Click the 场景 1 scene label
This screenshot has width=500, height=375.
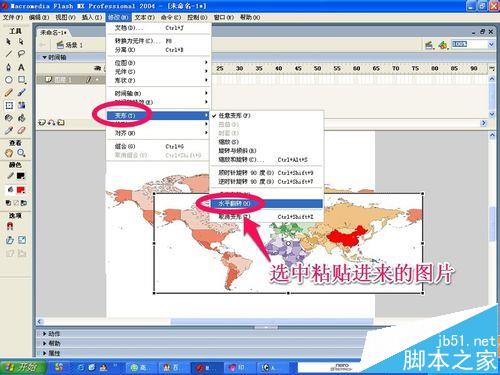click(x=74, y=45)
